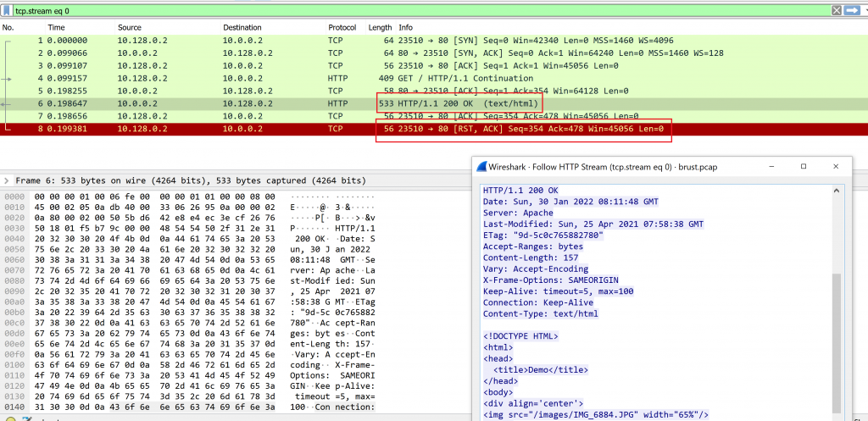This screenshot has width=868, height=421.
Task: Click the Wireshark fin icon in the dialog title
Action: pyautogui.click(x=481, y=167)
